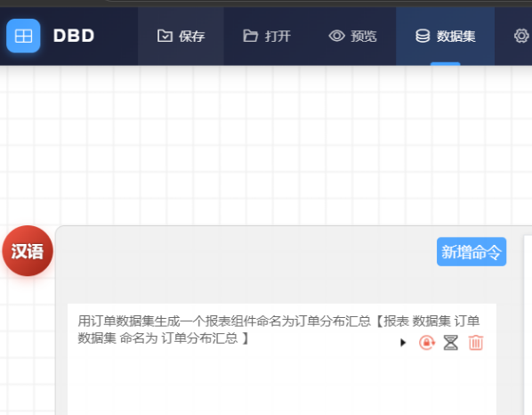Choose the 预览 label in the toolbar
Image resolution: width=532 pixels, height=415 pixels.
pyautogui.click(x=364, y=36)
